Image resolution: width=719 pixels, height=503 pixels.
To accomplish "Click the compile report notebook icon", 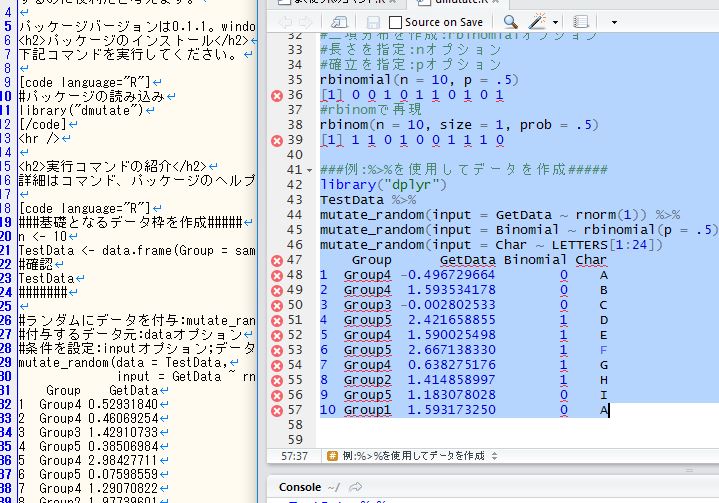I will (581, 22).
